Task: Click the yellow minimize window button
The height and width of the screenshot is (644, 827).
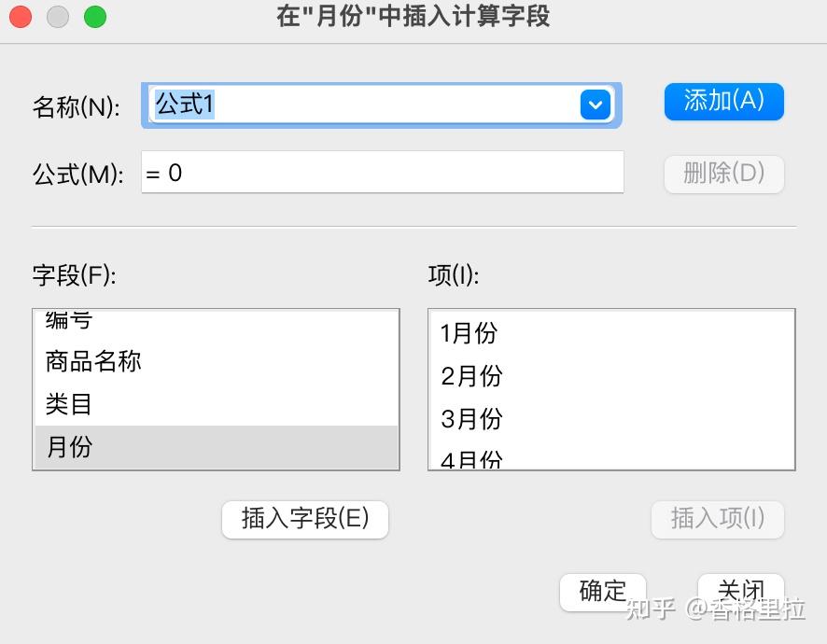Action: coord(58,17)
